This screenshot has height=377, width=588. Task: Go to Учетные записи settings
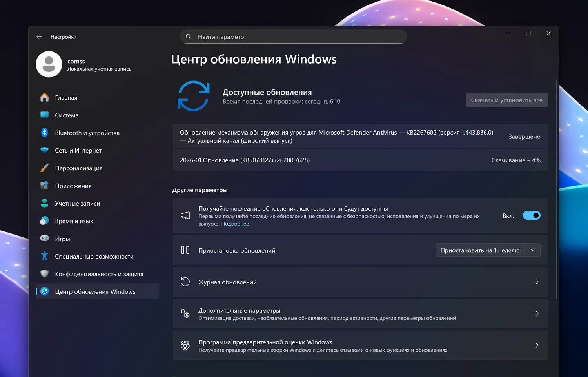click(97, 203)
